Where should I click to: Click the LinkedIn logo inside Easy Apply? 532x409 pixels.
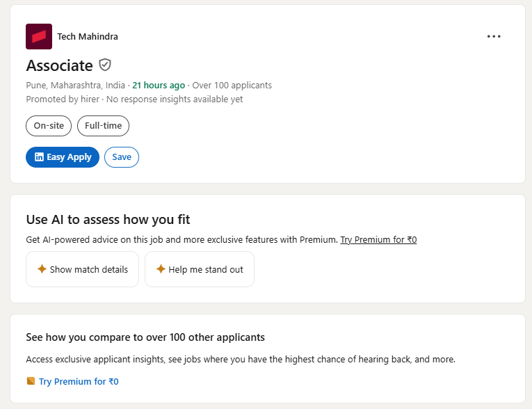tap(39, 157)
